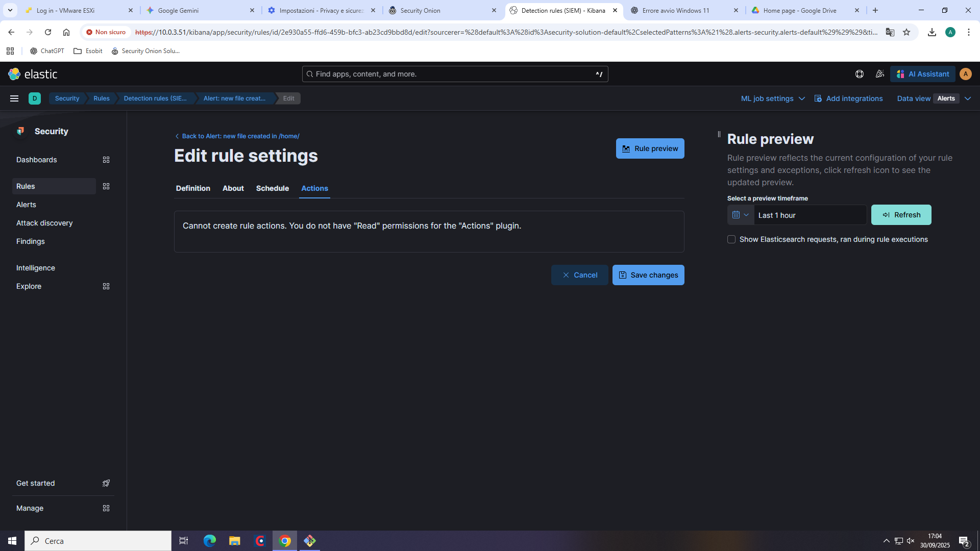Click the Get started rocket icon
Image resolution: width=980 pixels, height=551 pixels.
tap(106, 483)
